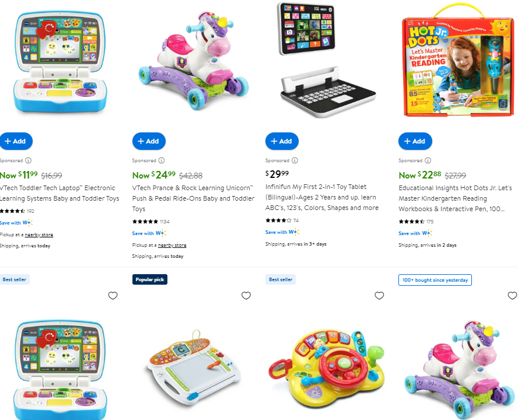Open Educational Insights Hot Dots Jr. product title
Viewport: 518px width, 420px height.
click(455, 198)
